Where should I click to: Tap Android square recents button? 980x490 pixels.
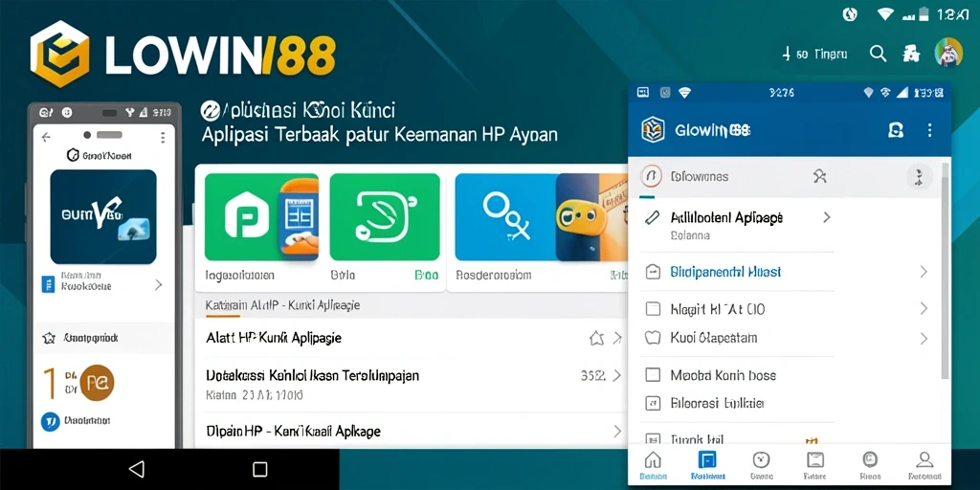click(260, 469)
